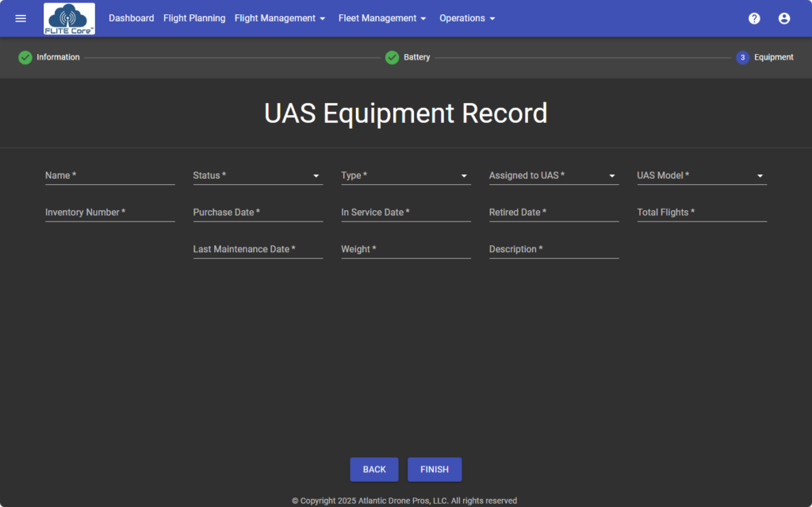This screenshot has height=507, width=812.
Task: Click the Purchase Date field
Action: click(x=258, y=213)
